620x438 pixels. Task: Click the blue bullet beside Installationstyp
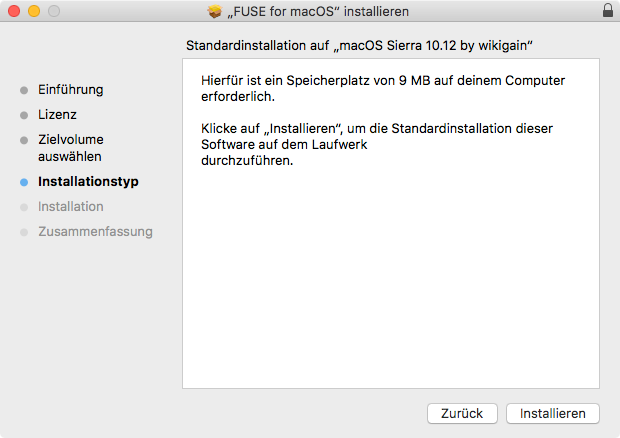tap(24, 183)
